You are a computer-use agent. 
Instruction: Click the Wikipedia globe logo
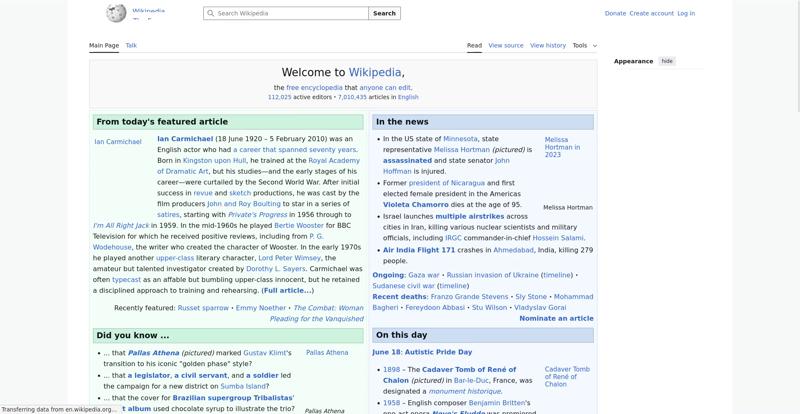pos(116,13)
